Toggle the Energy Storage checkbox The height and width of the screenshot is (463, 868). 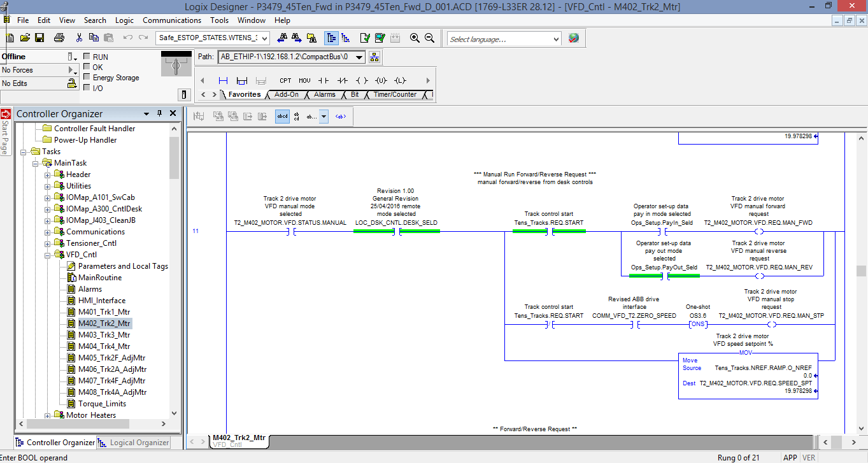coord(87,77)
